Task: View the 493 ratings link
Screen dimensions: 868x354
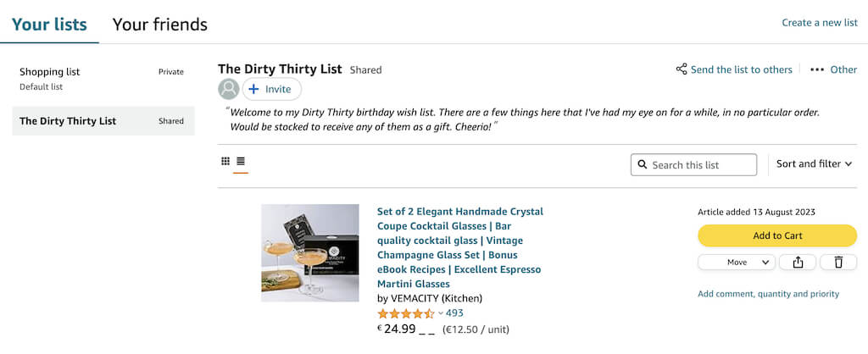Action: point(454,313)
